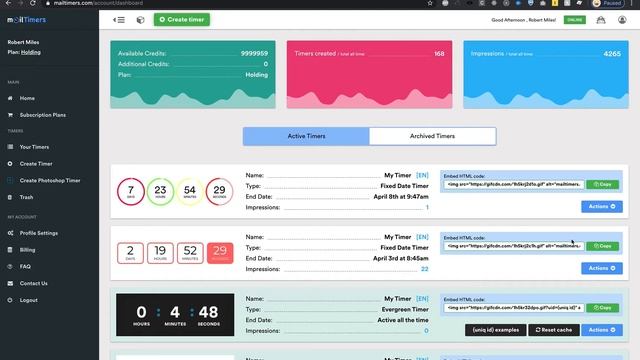This screenshot has width=640, height=360.
Task: Collapse the sidebar with the menu toggle icon
Action: pyautogui.click(x=119, y=20)
